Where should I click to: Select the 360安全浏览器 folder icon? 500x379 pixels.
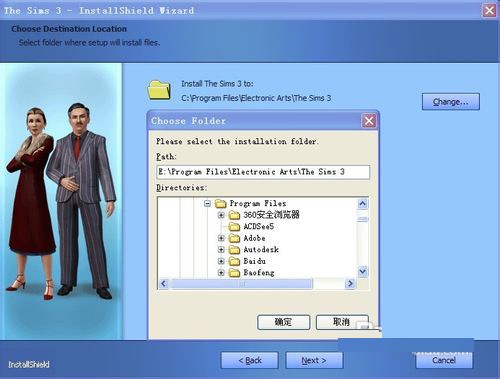(x=234, y=215)
